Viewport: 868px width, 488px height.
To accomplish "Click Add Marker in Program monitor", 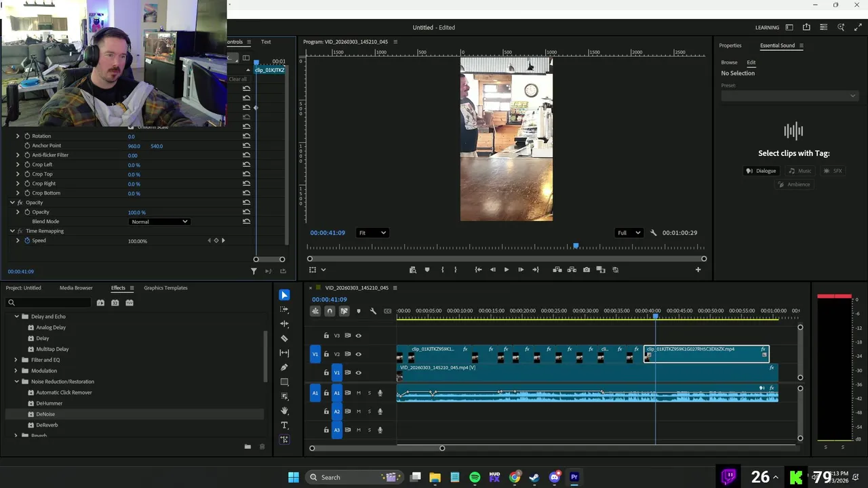I will [x=427, y=270].
